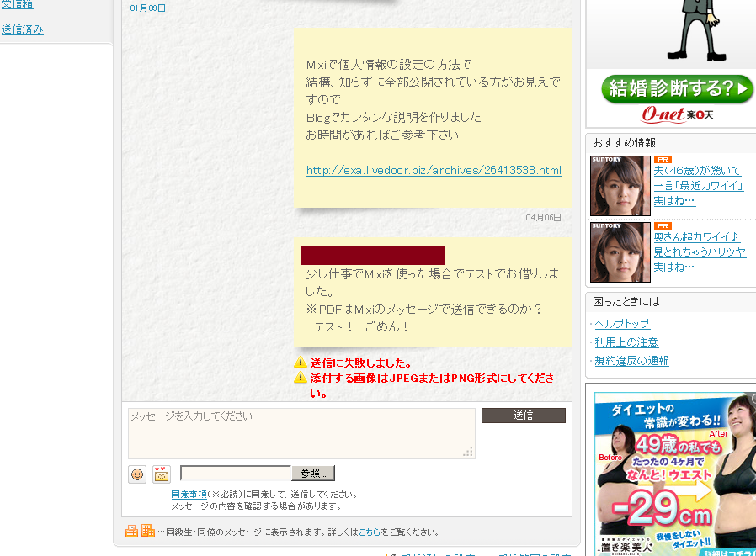
Task: Click the 送信 send button
Action: [523, 416]
